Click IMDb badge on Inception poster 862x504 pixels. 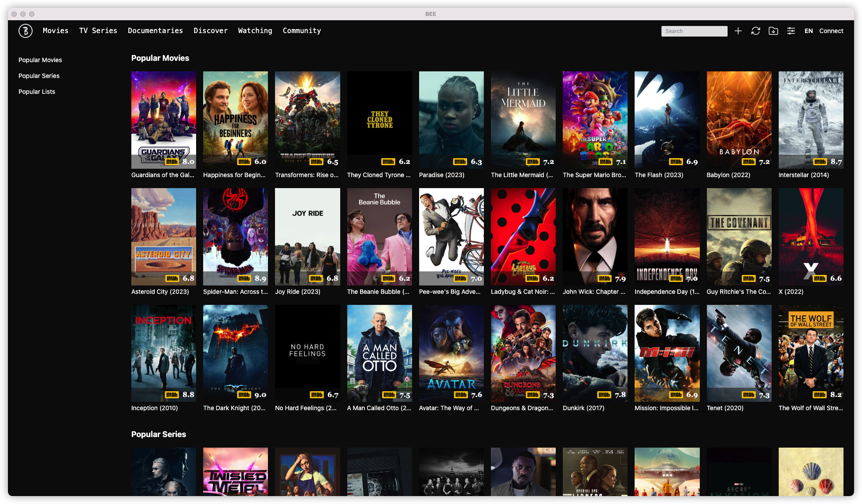172,395
